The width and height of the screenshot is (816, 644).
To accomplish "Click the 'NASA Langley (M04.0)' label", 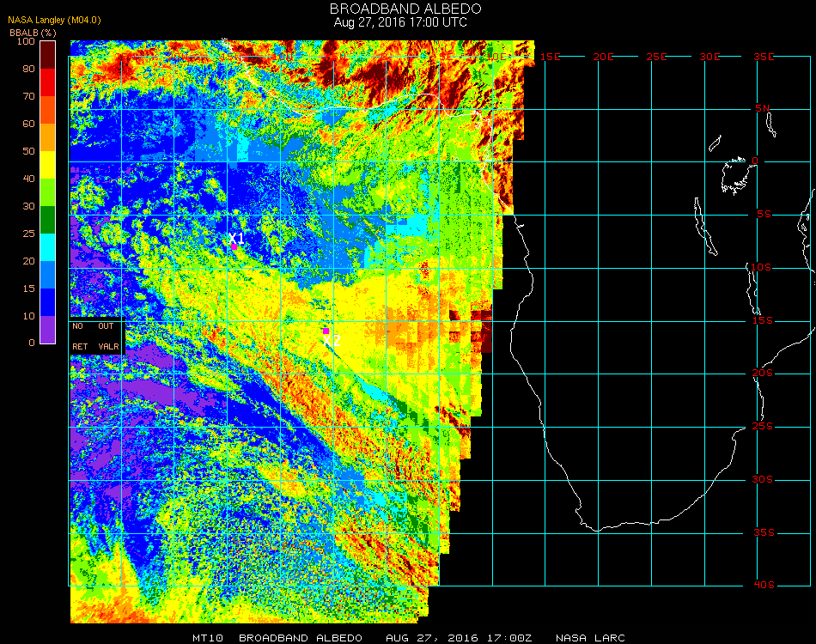I will (54, 21).
